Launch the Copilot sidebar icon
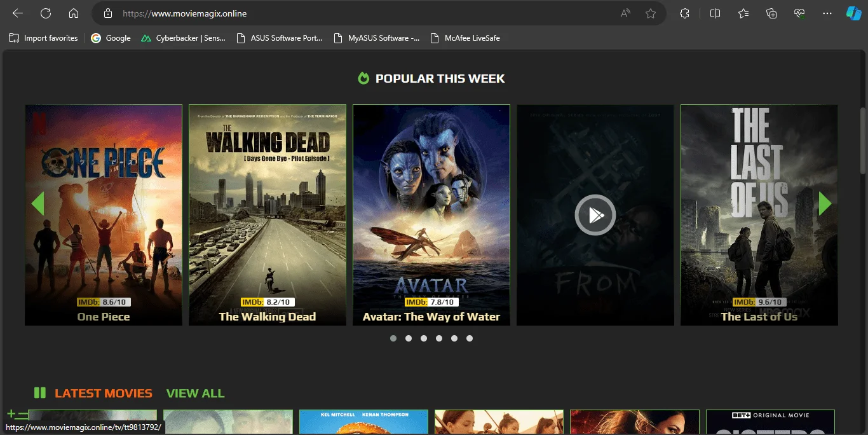 853,13
